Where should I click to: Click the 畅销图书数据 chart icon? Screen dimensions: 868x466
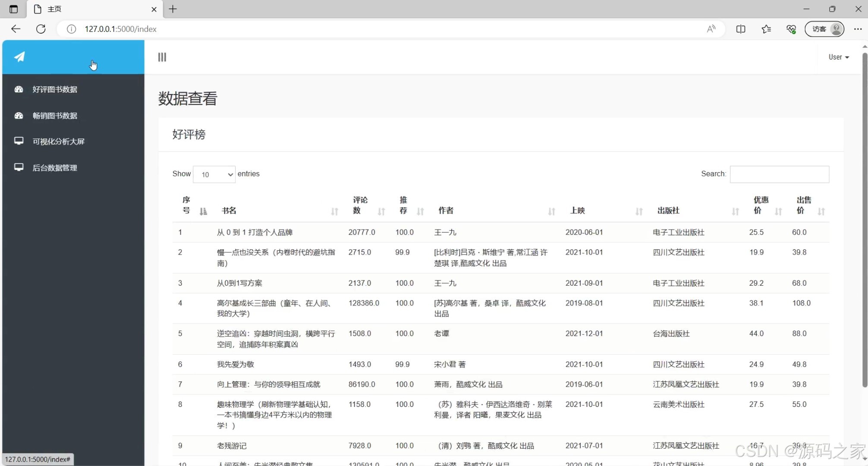(x=19, y=116)
